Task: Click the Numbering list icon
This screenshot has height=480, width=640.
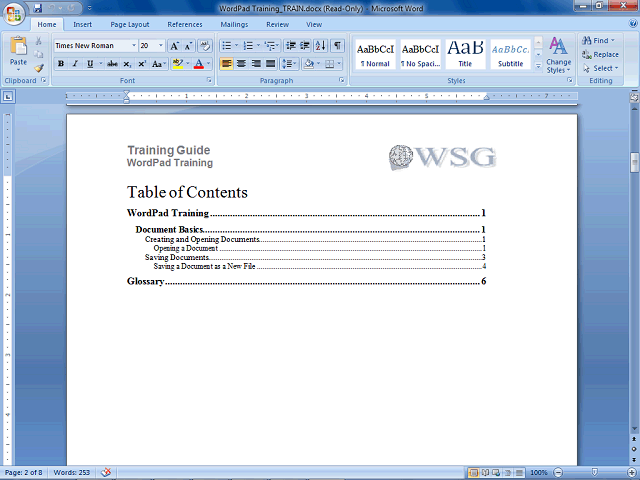Action: [248, 46]
